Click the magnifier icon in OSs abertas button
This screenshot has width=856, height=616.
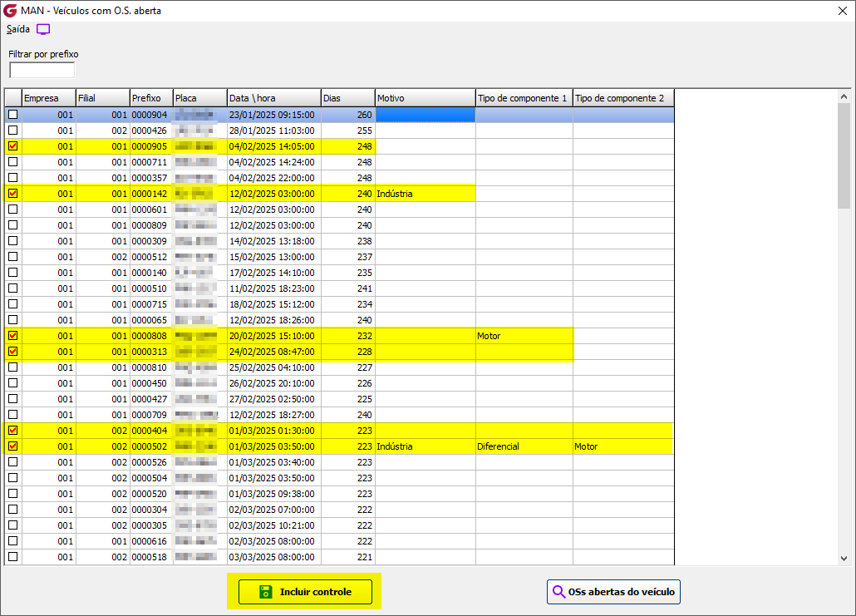[x=559, y=592]
